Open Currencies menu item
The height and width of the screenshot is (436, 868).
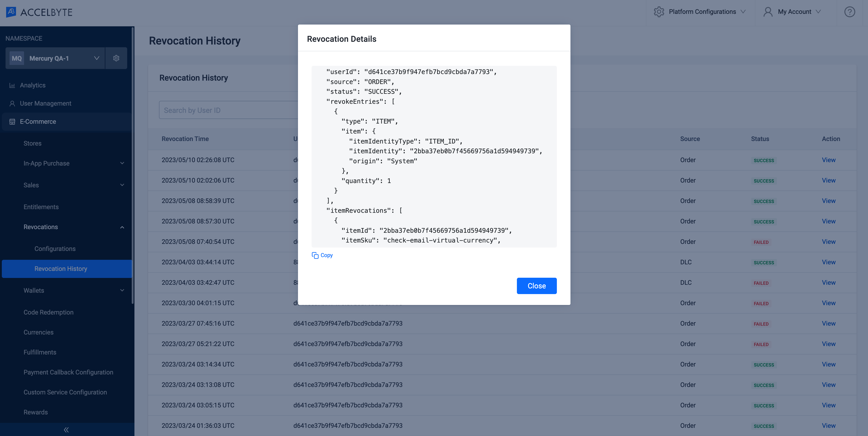click(x=38, y=332)
